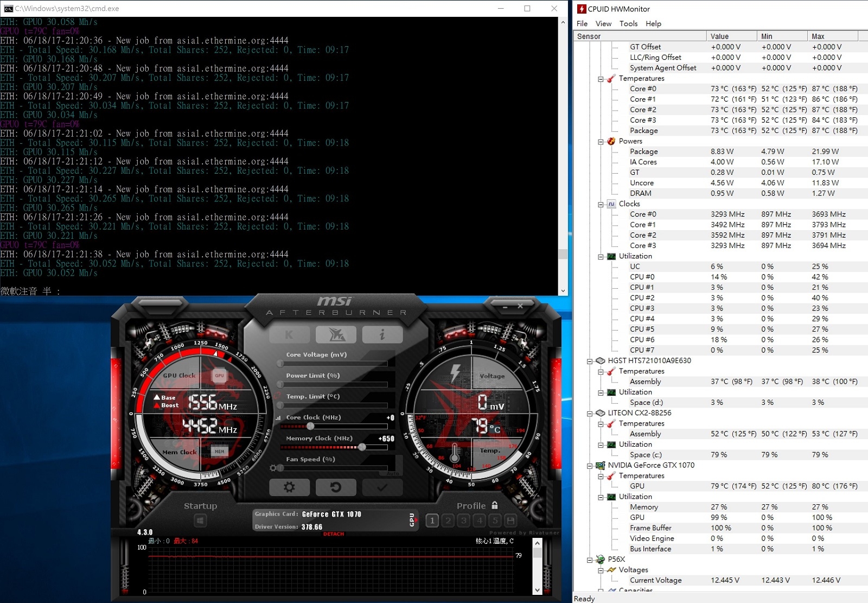Image resolution: width=868 pixels, height=603 pixels.
Task: Click the yellow Voltages icon under P56X
Action: coord(611,570)
